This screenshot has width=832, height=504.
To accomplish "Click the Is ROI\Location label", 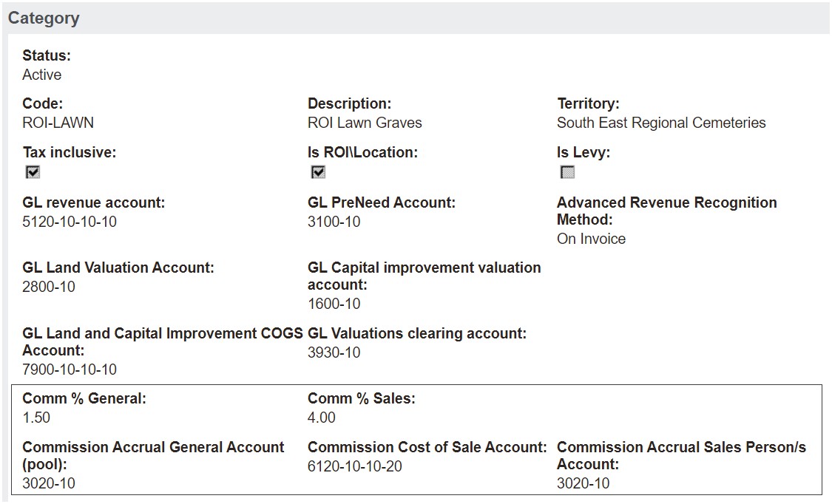I will pyautogui.click(x=363, y=153).
